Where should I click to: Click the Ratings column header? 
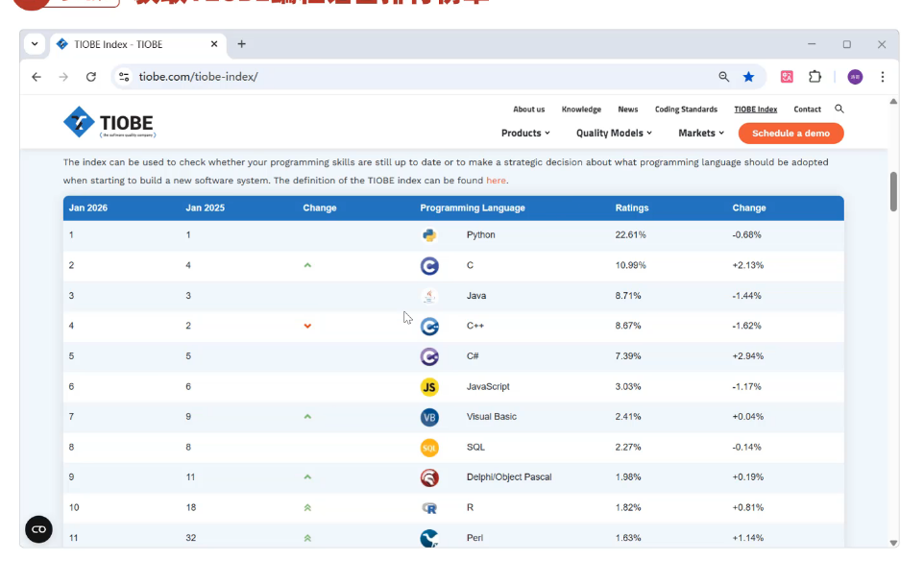632,208
